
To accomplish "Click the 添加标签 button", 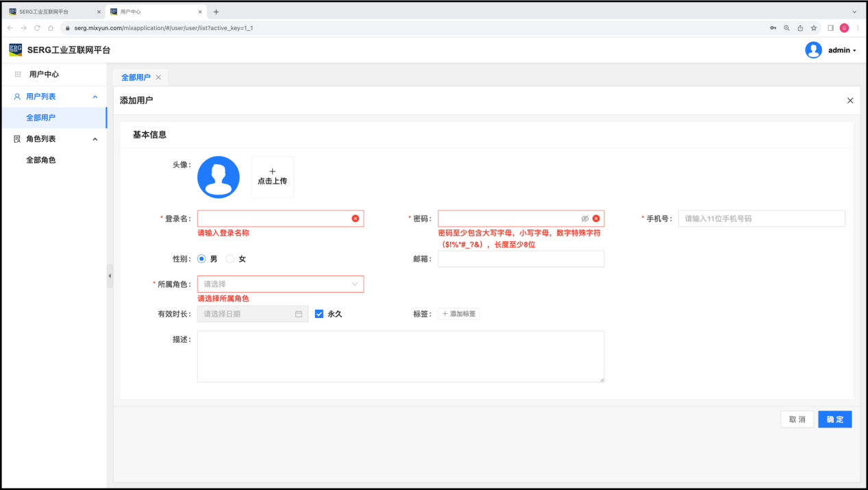I will click(459, 314).
